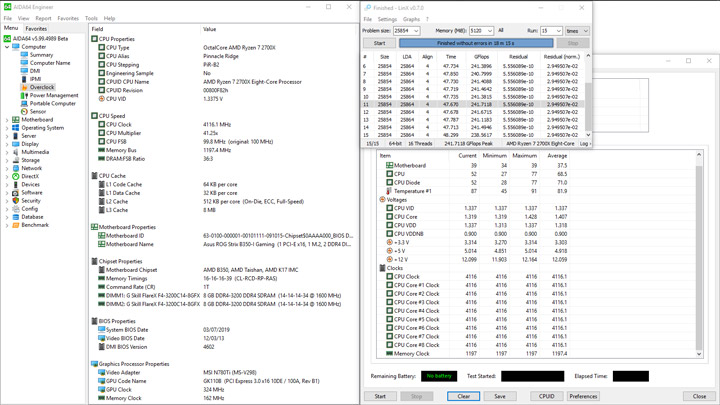Click the Software tree icon
The height and width of the screenshot is (405, 720).
tap(16, 193)
